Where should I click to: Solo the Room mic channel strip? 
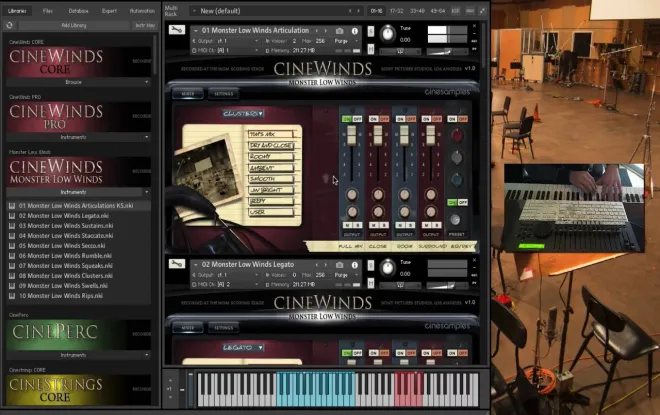point(410,226)
